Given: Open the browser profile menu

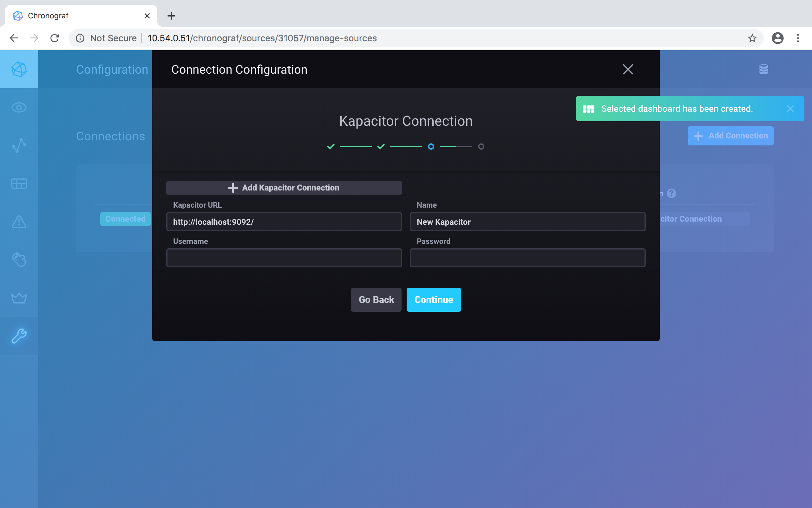Looking at the screenshot, I should 777,38.
